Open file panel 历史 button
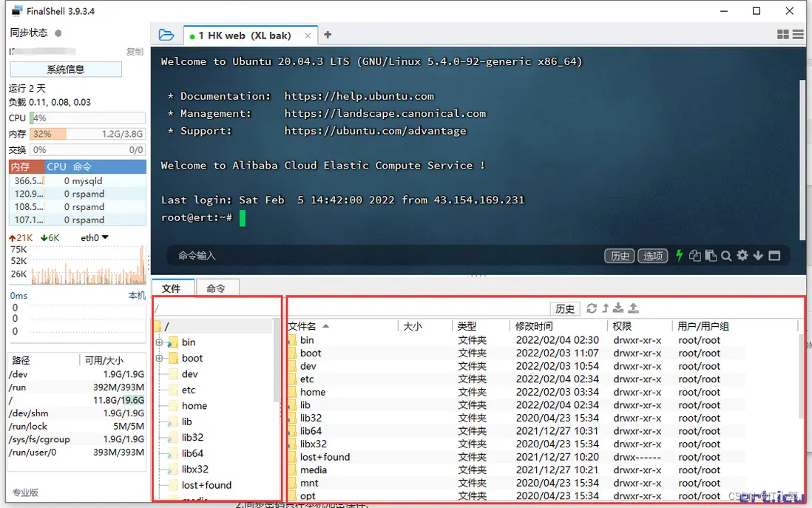 coord(564,308)
